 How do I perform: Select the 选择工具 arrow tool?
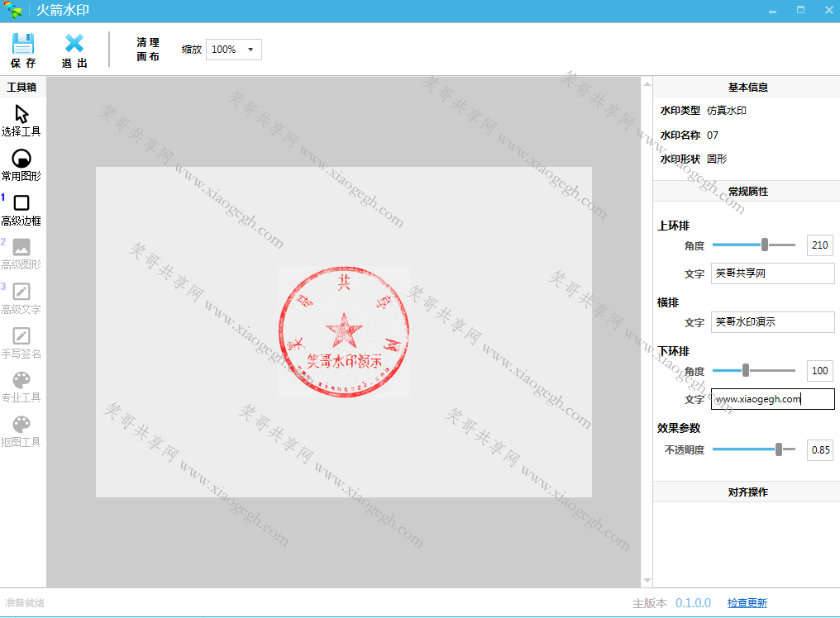click(21, 121)
